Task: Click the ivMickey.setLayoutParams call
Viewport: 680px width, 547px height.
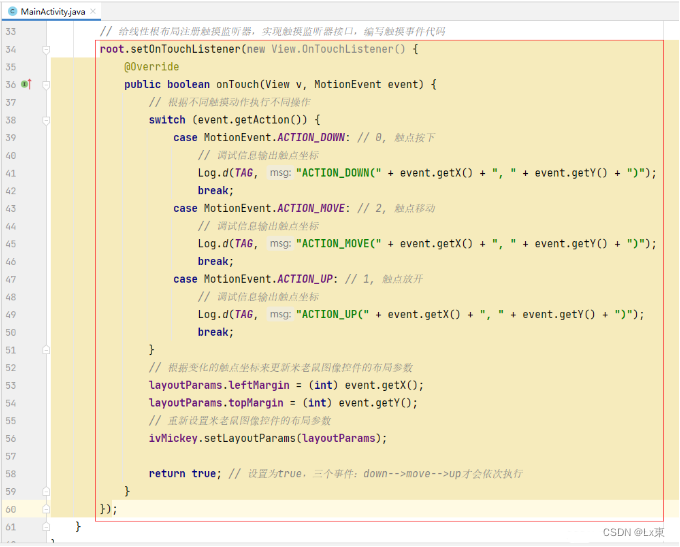Action: (x=268, y=438)
